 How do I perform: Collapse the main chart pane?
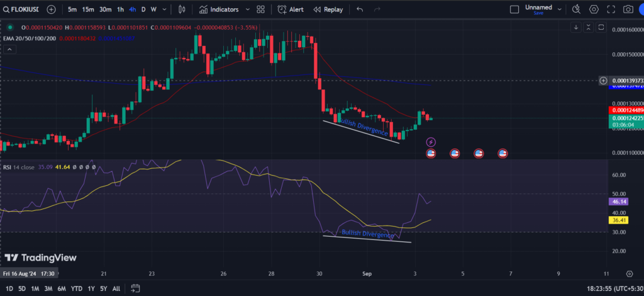589,27
